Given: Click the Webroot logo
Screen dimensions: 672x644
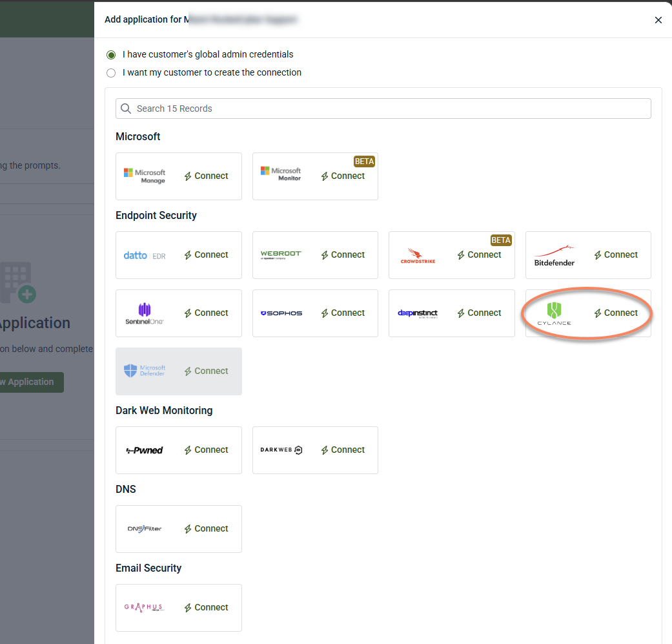Looking at the screenshot, I should tap(281, 254).
